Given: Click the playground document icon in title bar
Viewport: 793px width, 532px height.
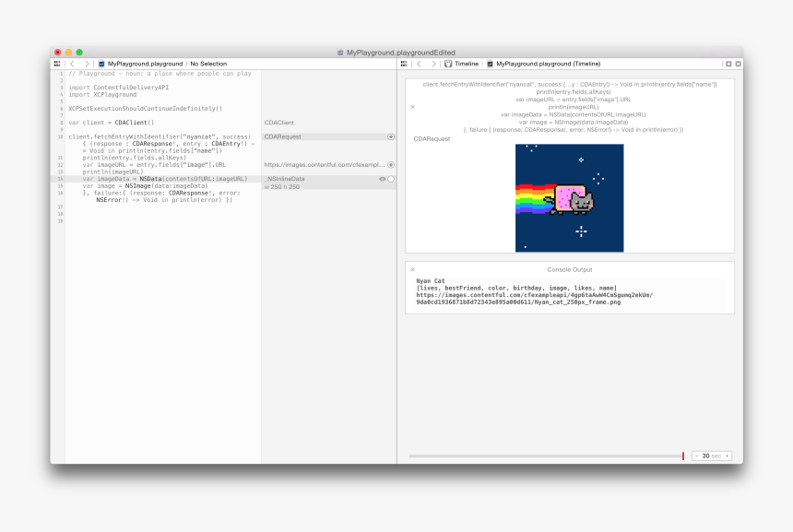Looking at the screenshot, I should 340,53.
